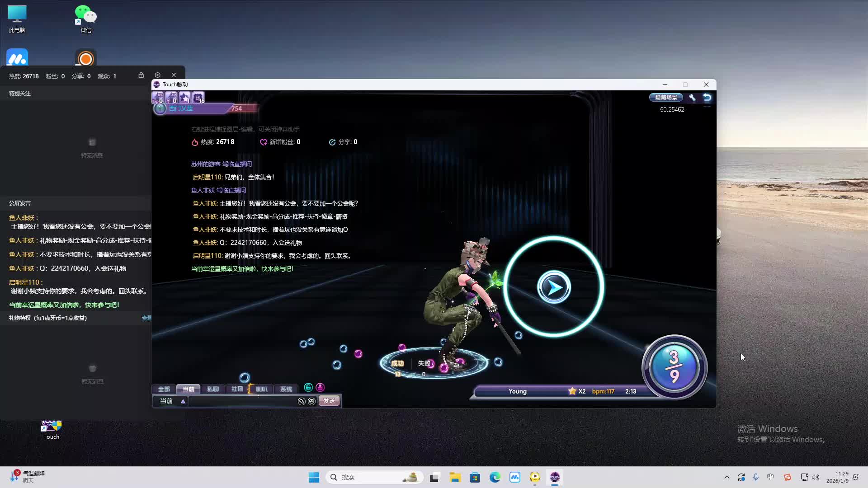Click the magenta stamp icon beside chat tabs
This screenshot has height=488, width=868.
pos(320,387)
